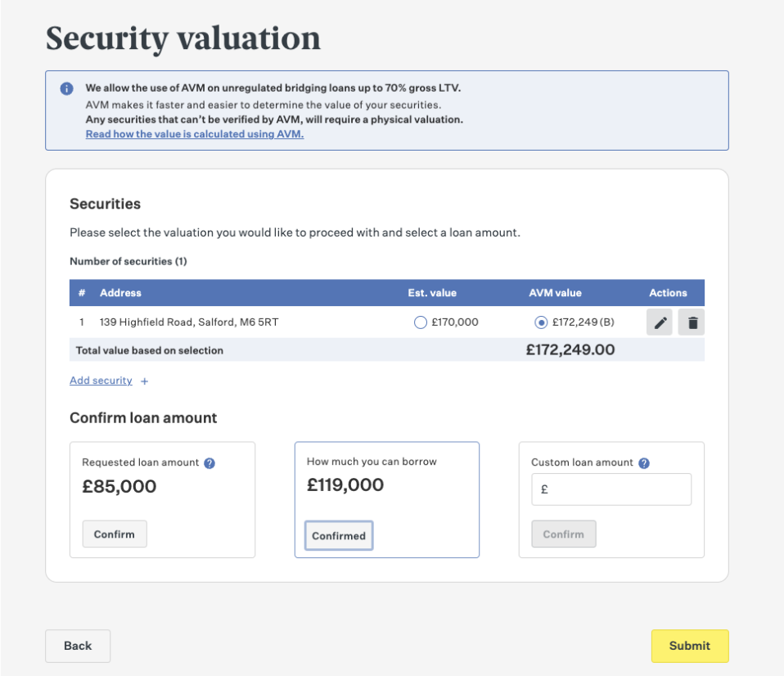Delete the security using the trash icon
The image size is (784, 676).
(x=692, y=322)
